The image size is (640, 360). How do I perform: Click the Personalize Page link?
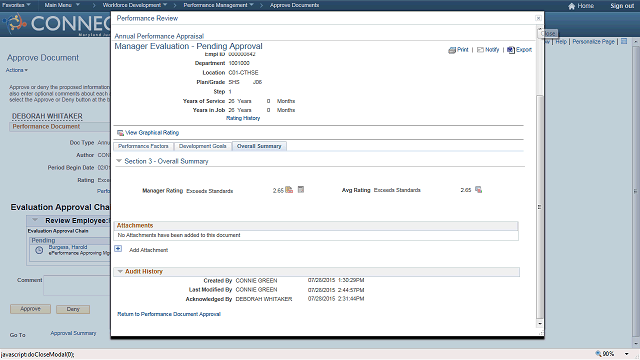pyautogui.click(x=593, y=42)
